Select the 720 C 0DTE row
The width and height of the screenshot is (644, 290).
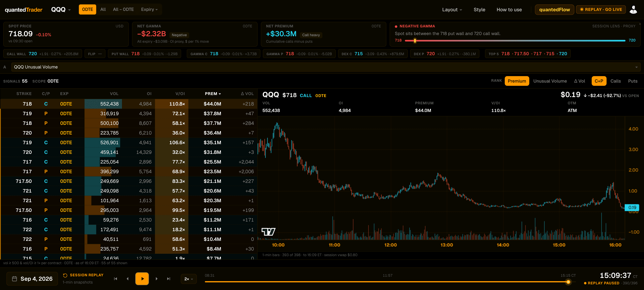pos(129,152)
